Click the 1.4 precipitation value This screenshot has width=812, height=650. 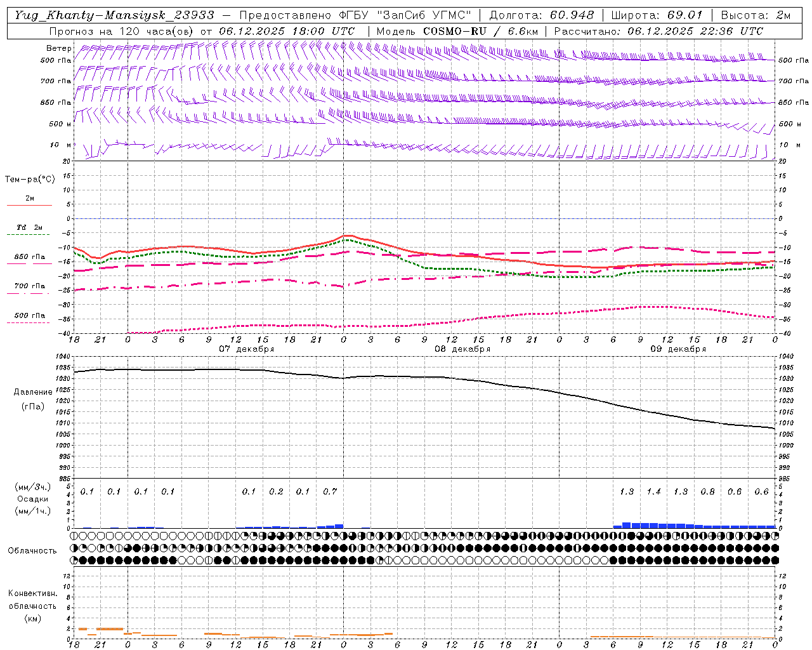point(653,492)
